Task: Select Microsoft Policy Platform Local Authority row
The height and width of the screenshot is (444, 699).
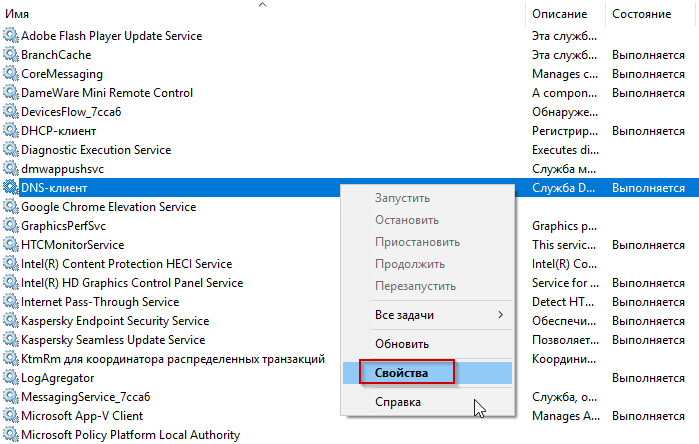Action: pos(130,435)
